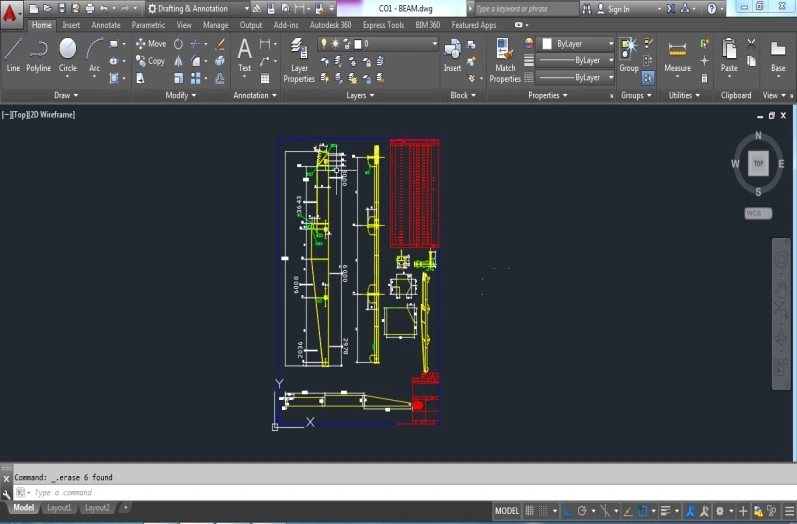Click the Cut scissors icon
The width and height of the screenshot is (797, 524).
pyautogui.click(x=751, y=44)
